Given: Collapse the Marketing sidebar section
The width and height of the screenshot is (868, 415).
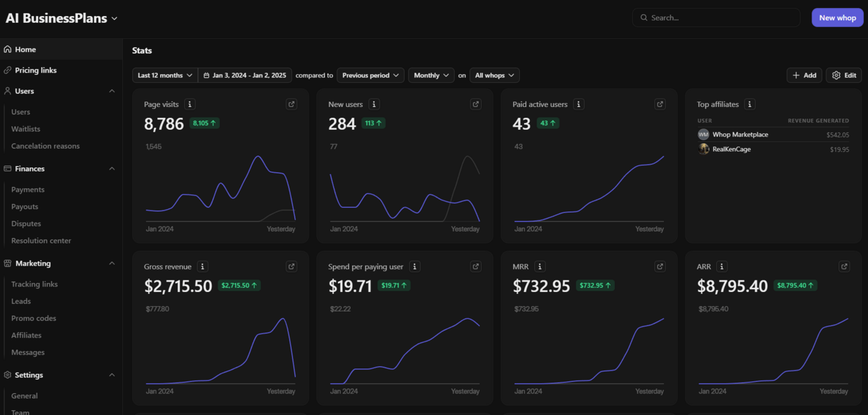Looking at the screenshot, I should click(x=112, y=264).
